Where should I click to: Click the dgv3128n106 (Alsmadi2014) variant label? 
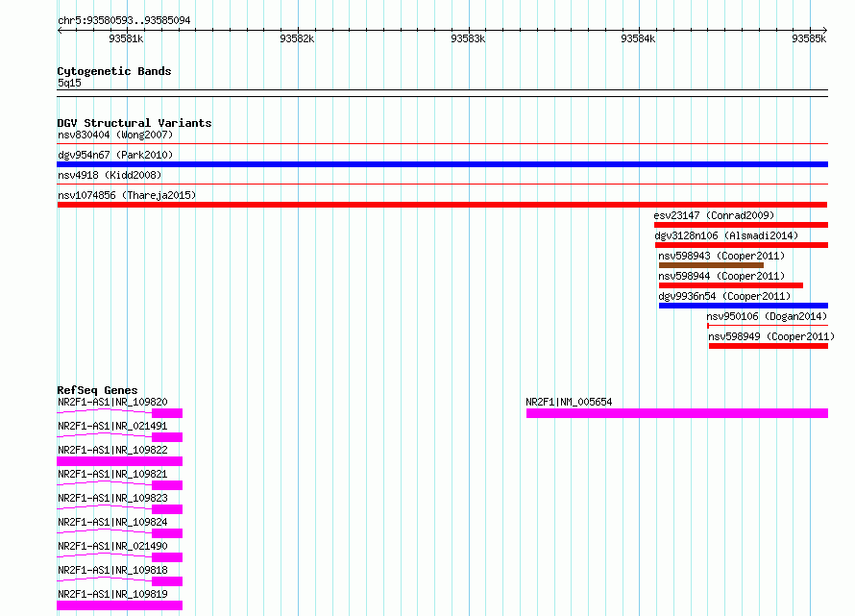point(726,235)
